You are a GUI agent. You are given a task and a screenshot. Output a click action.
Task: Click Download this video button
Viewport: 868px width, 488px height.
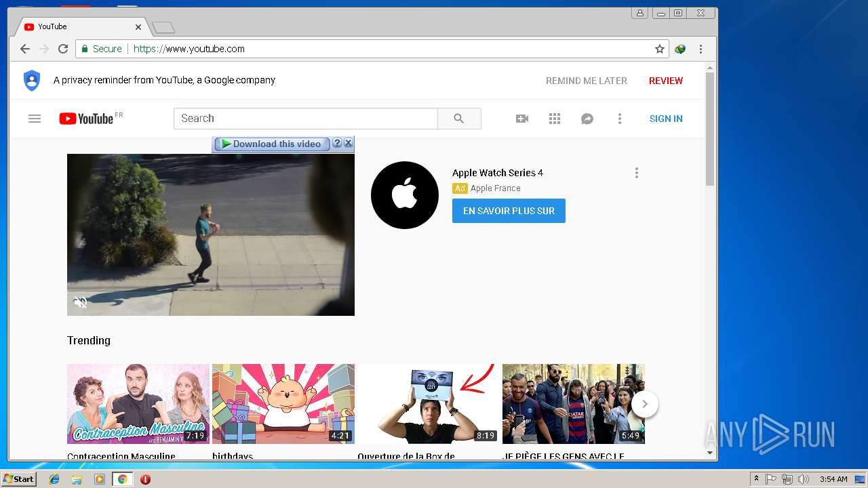coord(272,144)
